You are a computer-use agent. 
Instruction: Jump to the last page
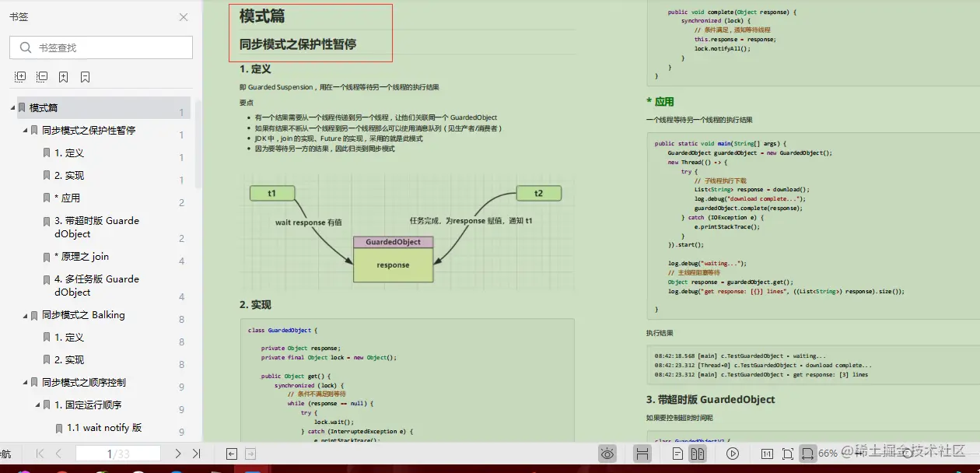click(x=196, y=454)
